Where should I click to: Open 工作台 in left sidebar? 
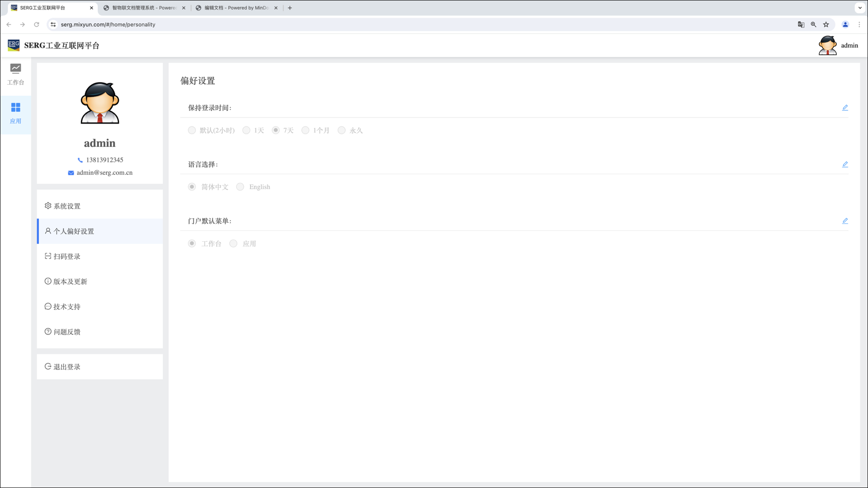point(15,74)
